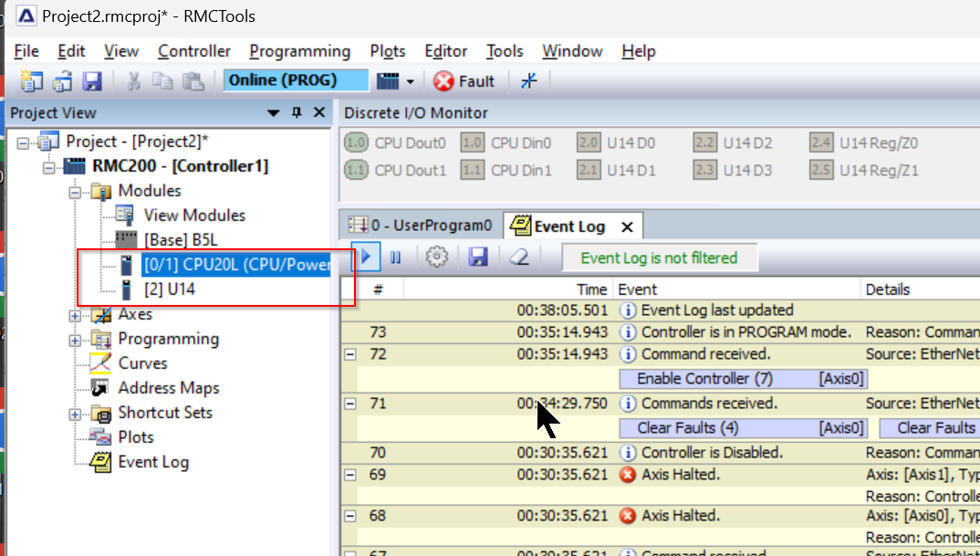
Task: Select the [2] U14 module
Action: (x=170, y=289)
